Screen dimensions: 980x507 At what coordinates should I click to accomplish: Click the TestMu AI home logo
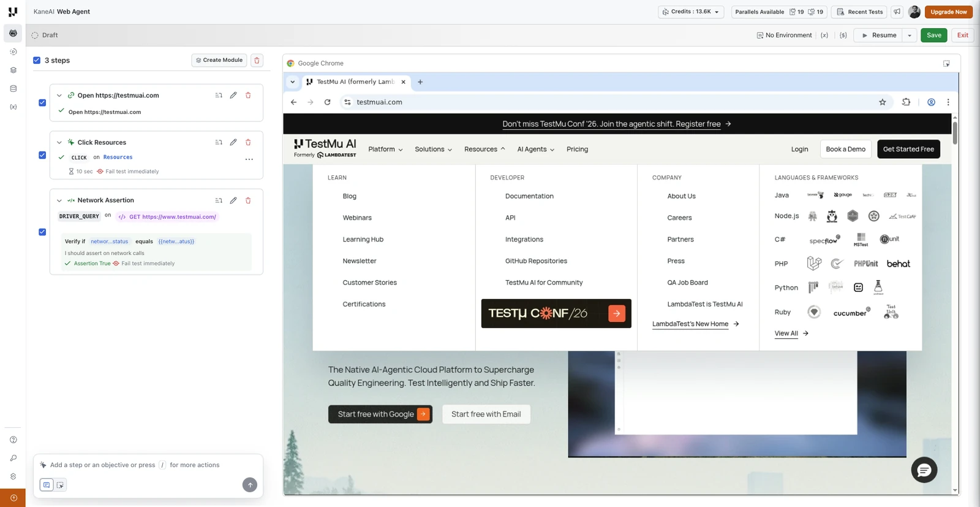click(325, 148)
